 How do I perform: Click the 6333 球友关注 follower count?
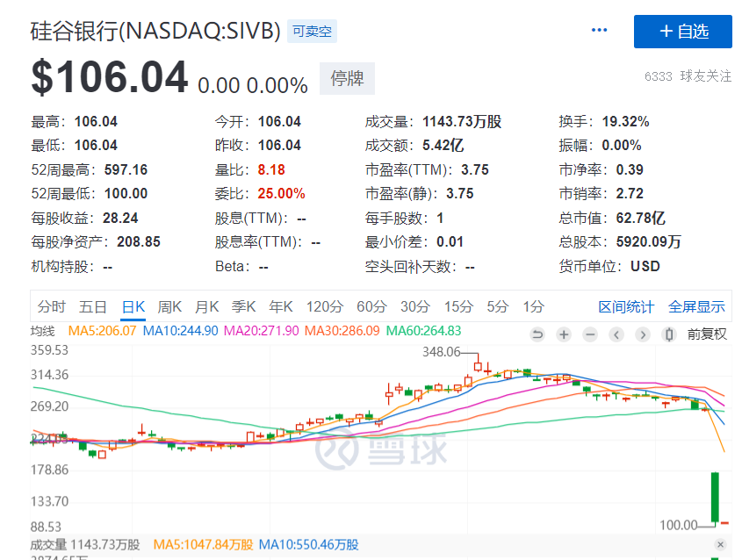point(688,76)
